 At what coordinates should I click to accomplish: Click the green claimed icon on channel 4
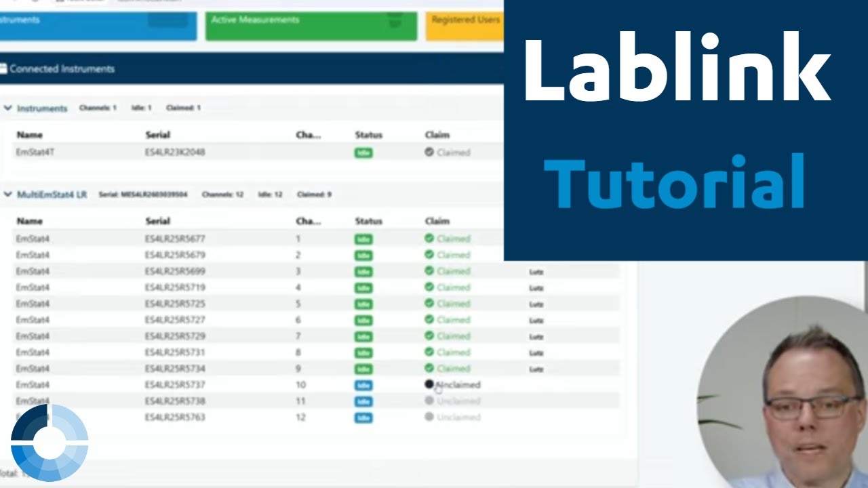pyautogui.click(x=429, y=287)
